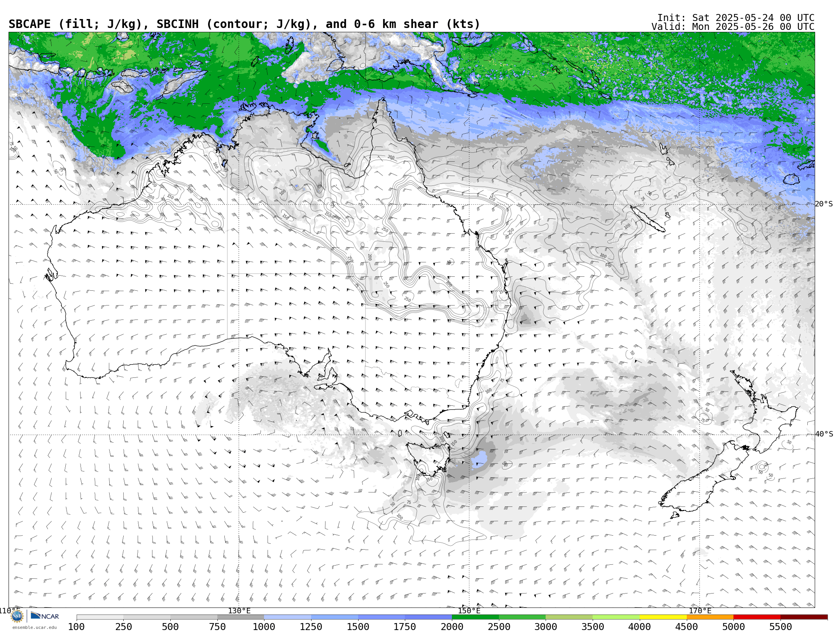Pick the orange 4500–5000 colorbar swatch
The width and height of the screenshot is (840, 632).
(x=710, y=617)
